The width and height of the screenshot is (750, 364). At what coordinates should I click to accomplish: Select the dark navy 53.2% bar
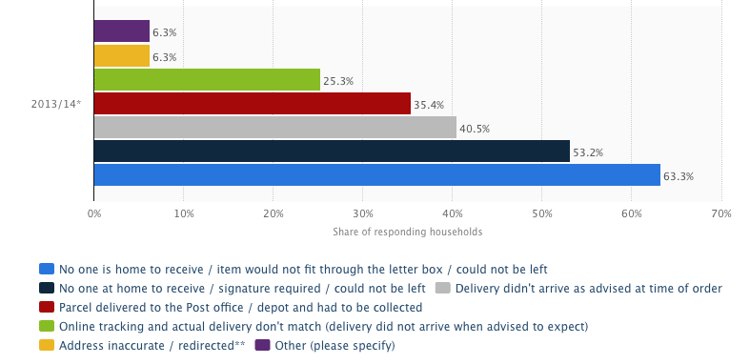tap(332, 151)
